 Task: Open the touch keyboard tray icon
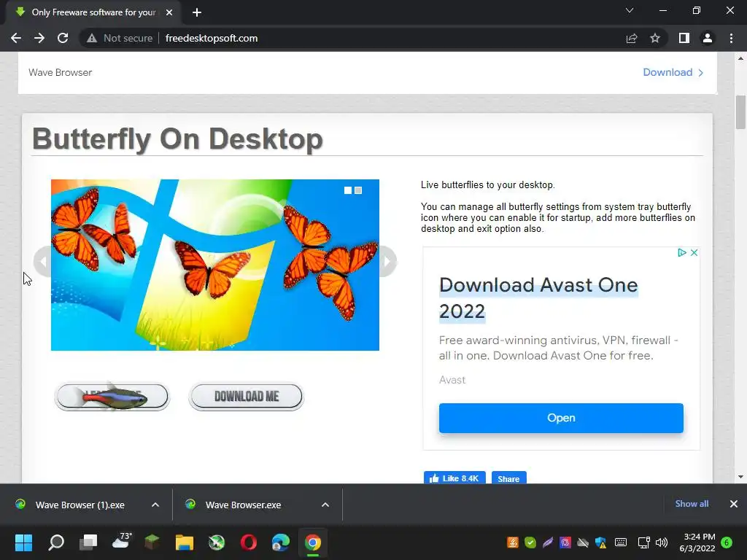click(621, 542)
